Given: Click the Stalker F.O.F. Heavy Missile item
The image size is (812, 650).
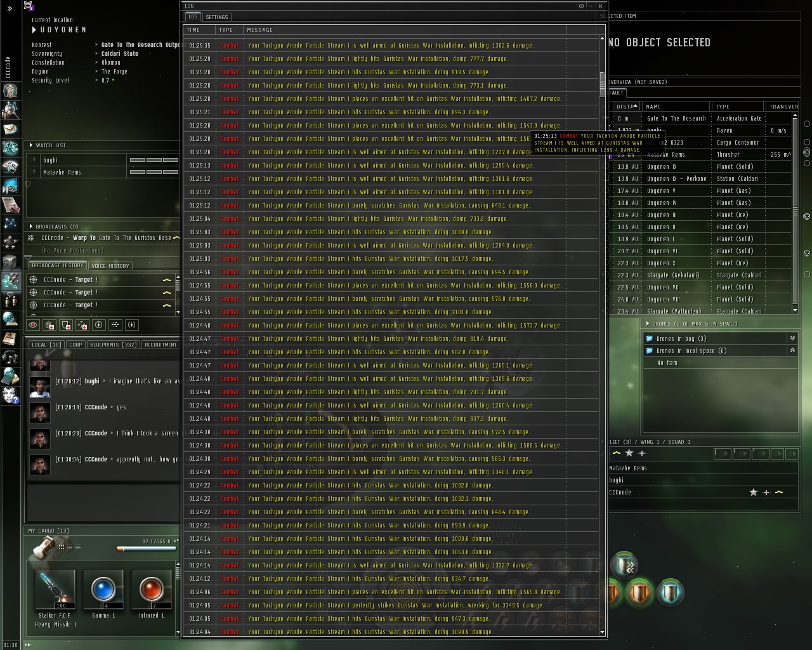Looking at the screenshot, I should [x=56, y=599].
